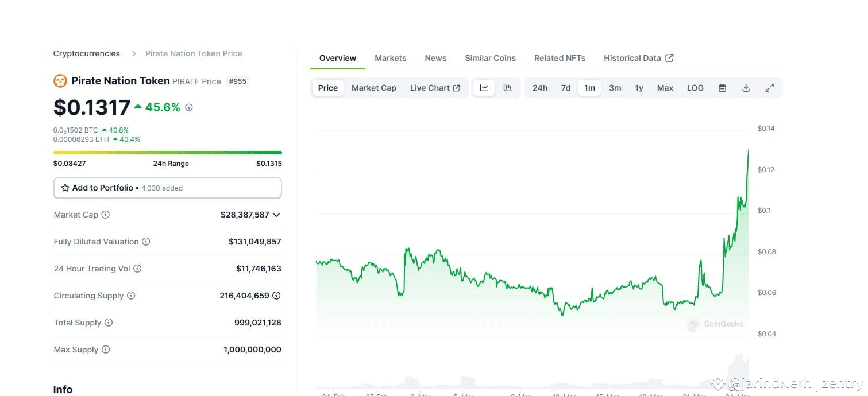
Task: Show Total Supply info icon
Action: (109, 323)
